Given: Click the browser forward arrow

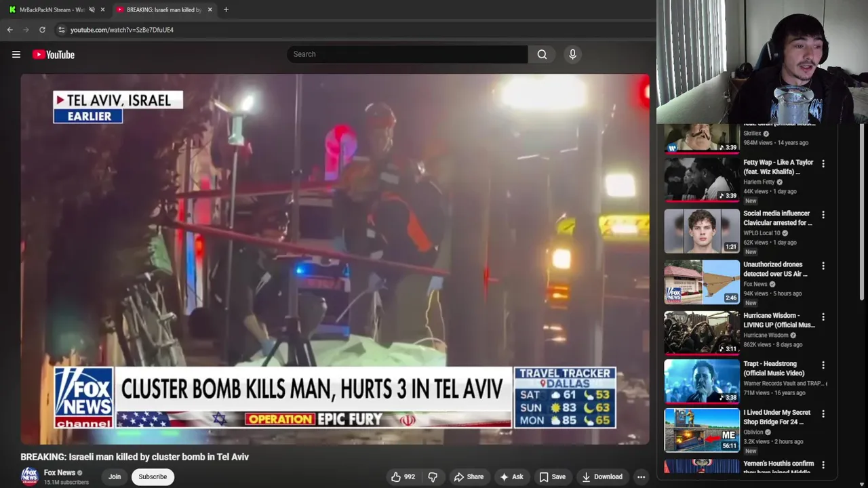Looking at the screenshot, I should pos(26,30).
